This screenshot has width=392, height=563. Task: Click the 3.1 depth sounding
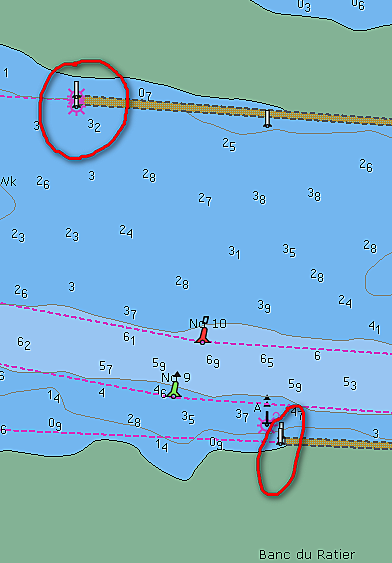click(234, 252)
